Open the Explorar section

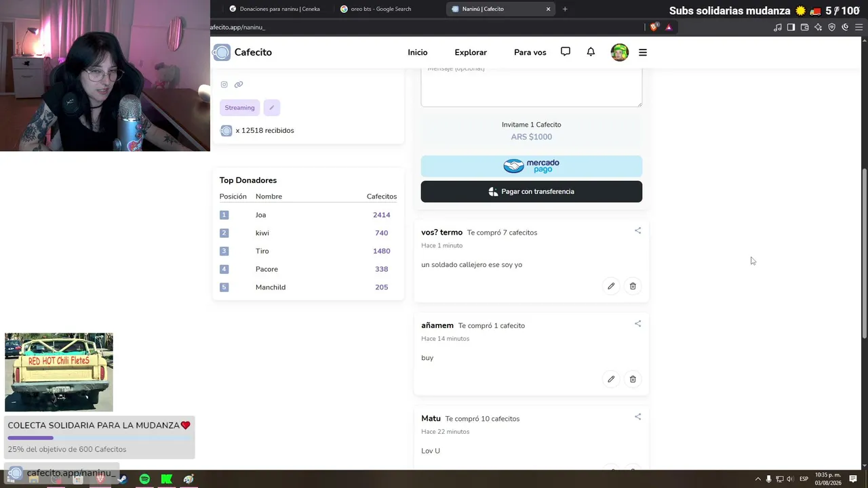pos(471,52)
